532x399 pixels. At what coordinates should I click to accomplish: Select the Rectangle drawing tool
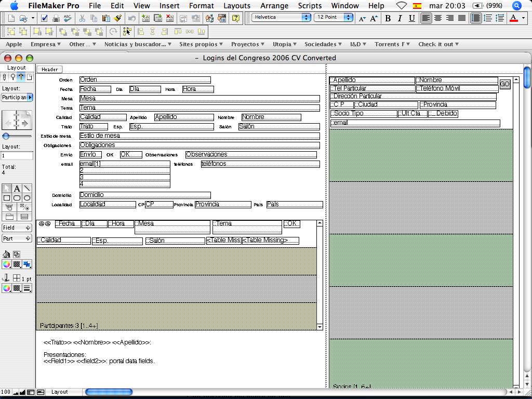point(7,198)
